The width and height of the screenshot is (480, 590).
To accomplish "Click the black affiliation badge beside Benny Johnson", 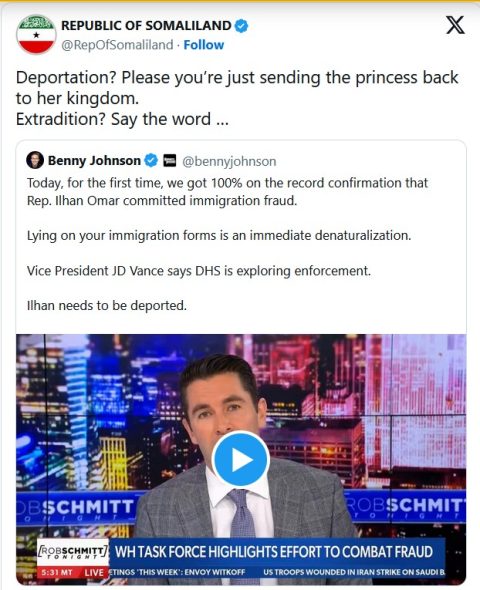I will 169,161.
